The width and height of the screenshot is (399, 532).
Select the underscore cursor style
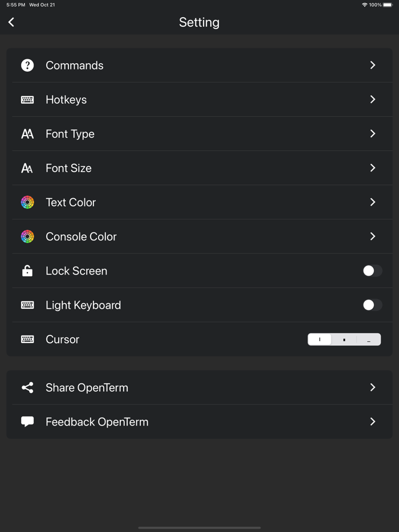(x=369, y=339)
